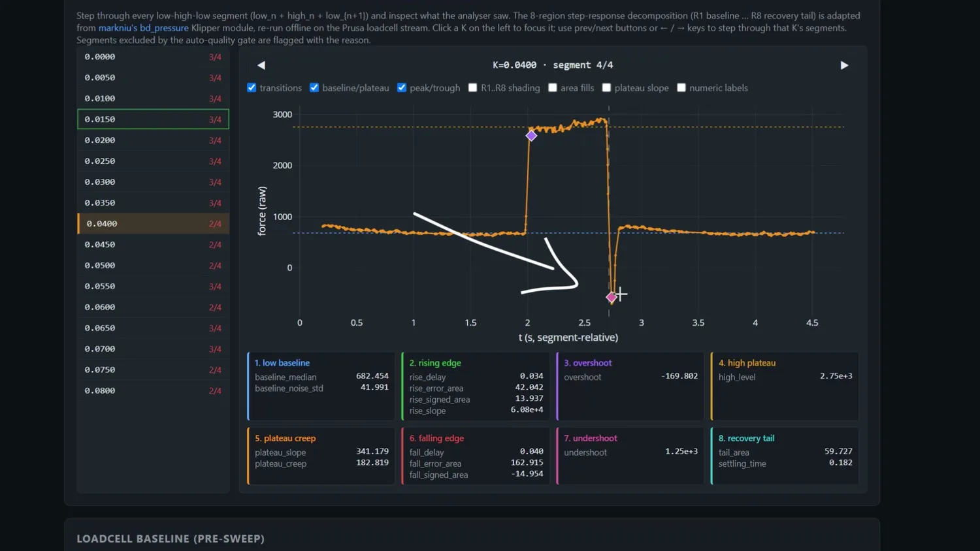This screenshot has width=980, height=551.
Task: Click the fall_signed_area value -14.954
Action: point(527,473)
